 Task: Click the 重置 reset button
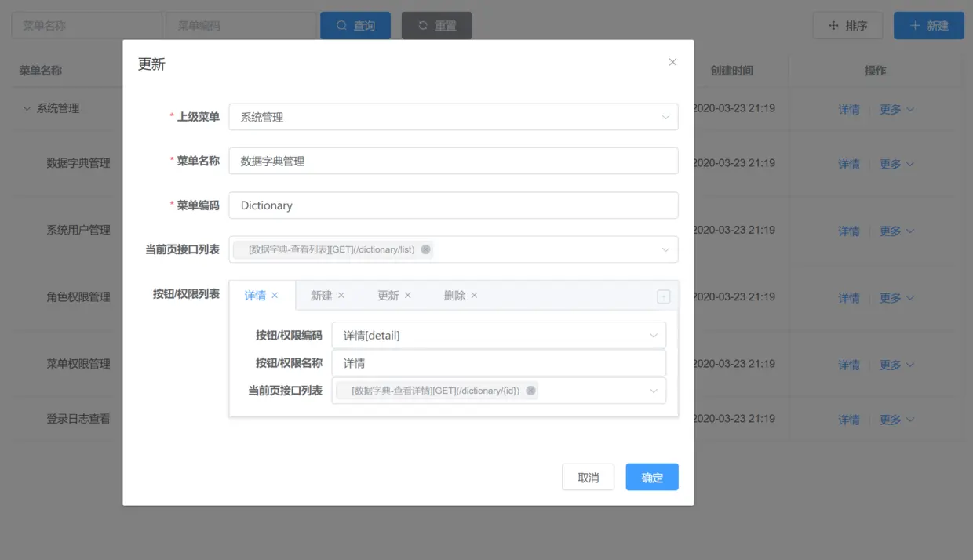click(x=436, y=25)
